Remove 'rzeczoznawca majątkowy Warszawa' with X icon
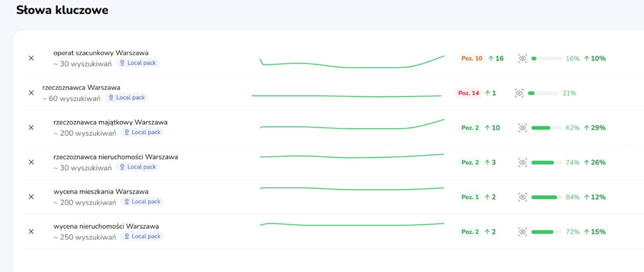The width and height of the screenshot is (644, 272). point(31,127)
